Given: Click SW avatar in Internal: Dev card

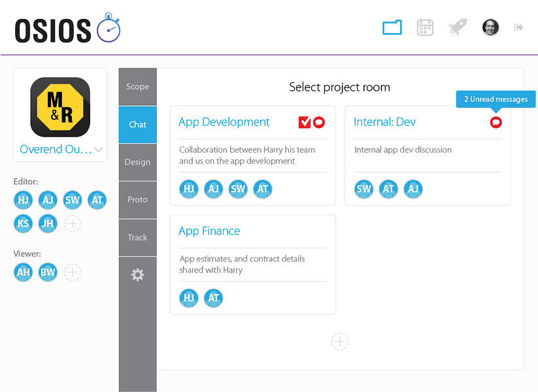Looking at the screenshot, I should [363, 189].
